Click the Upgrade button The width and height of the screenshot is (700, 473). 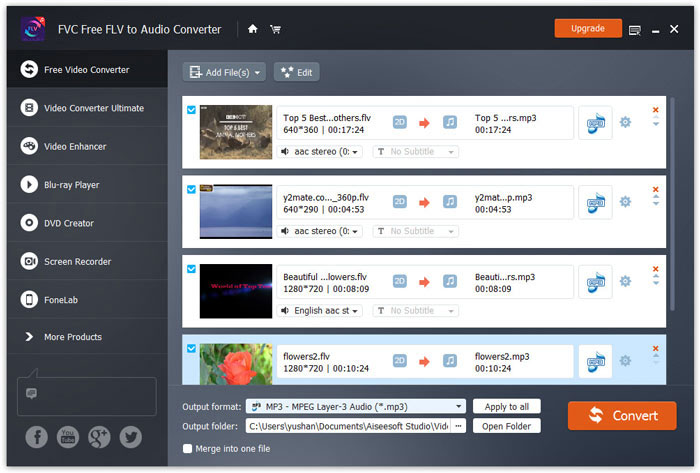588,29
